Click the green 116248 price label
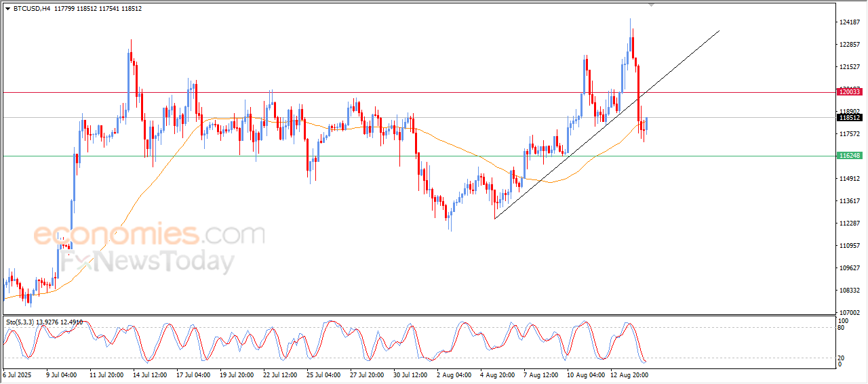The image size is (868, 384). tap(850, 156)
